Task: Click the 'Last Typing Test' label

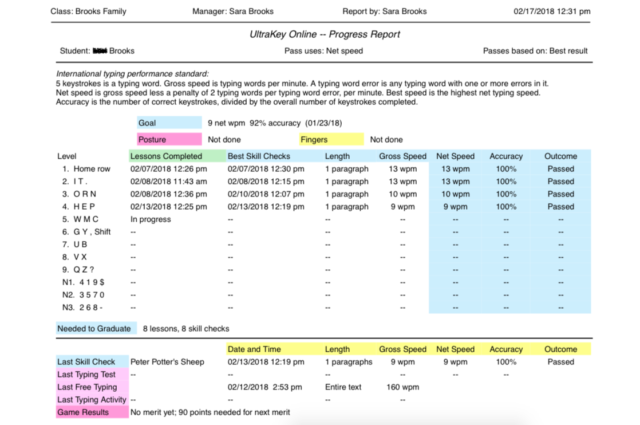Action: tap(92, 375)
